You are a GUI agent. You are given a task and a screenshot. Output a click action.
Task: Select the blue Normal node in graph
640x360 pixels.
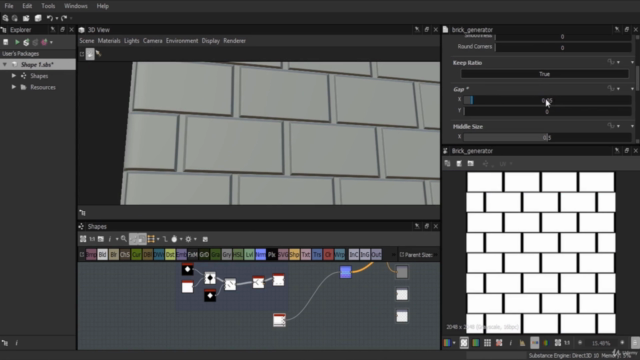coord(345,272)
